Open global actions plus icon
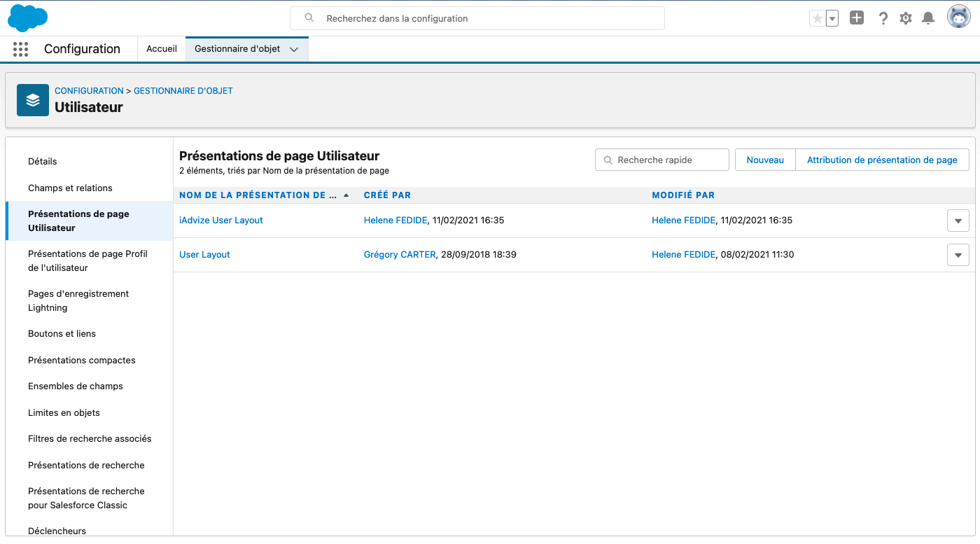 click(x=857, y=18)
